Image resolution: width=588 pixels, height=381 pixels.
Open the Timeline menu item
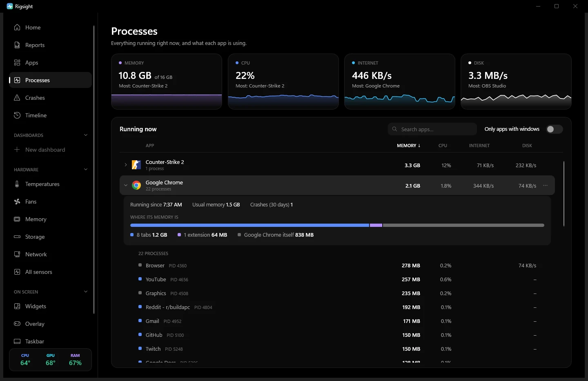[50, 115]
